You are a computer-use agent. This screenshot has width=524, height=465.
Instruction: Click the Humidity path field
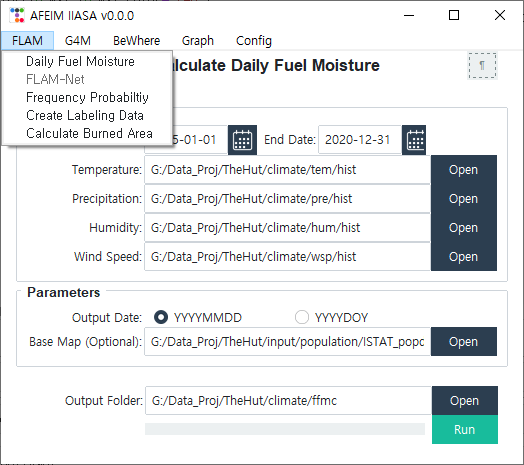[x=287, y=228]
